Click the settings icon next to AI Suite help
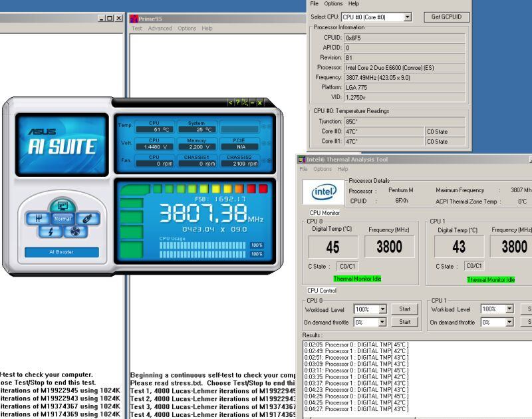 click(245, 102)
